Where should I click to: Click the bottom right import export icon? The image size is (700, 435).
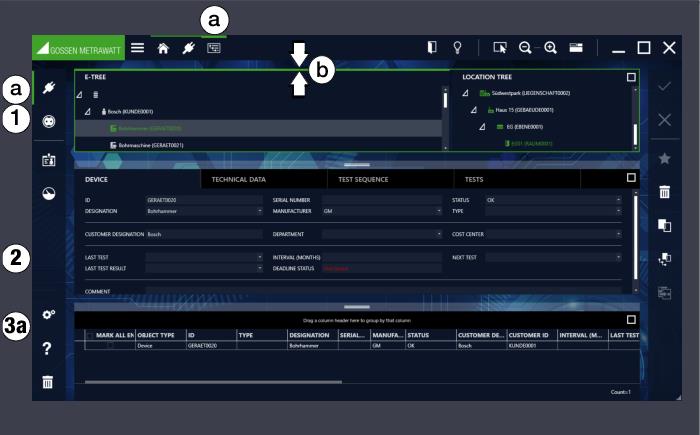664,293
